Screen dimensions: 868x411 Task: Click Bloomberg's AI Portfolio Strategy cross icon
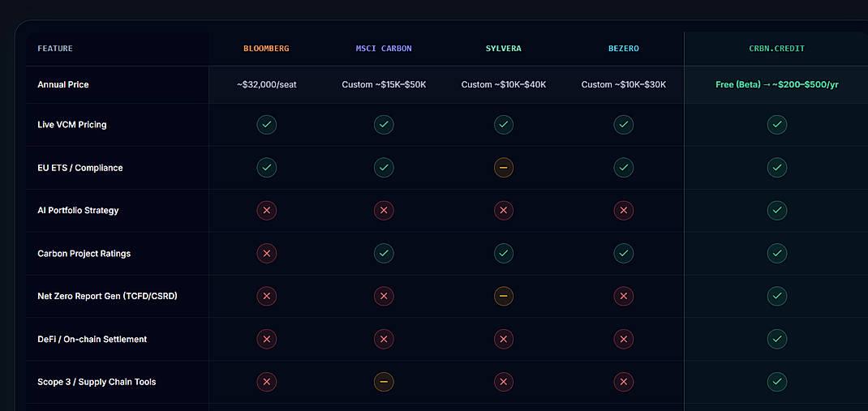266,210
